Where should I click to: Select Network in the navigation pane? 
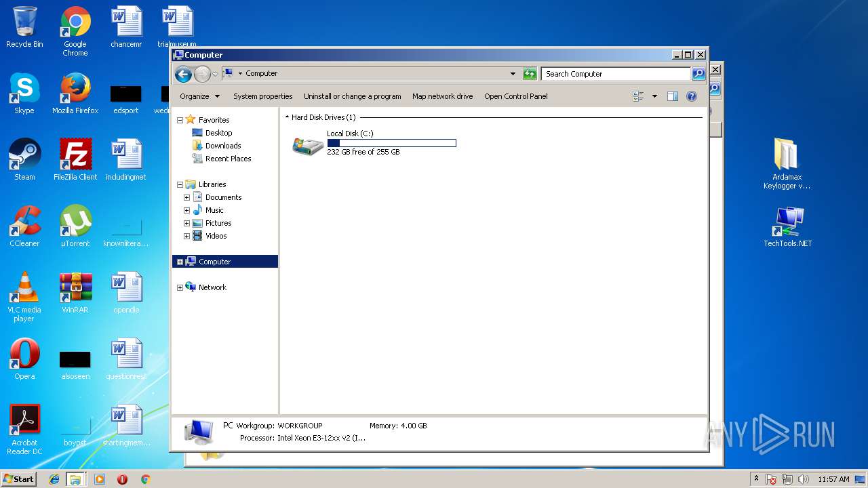tap(212, 287)
